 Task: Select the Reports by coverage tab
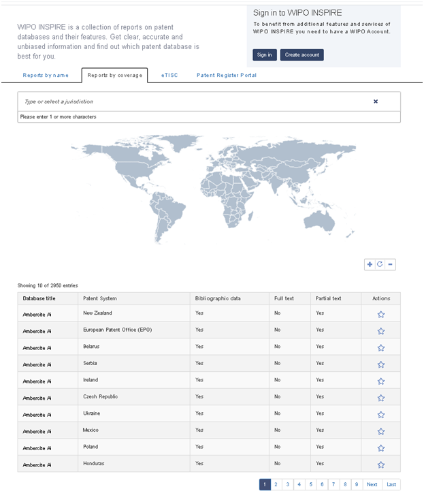click(114, 75)
